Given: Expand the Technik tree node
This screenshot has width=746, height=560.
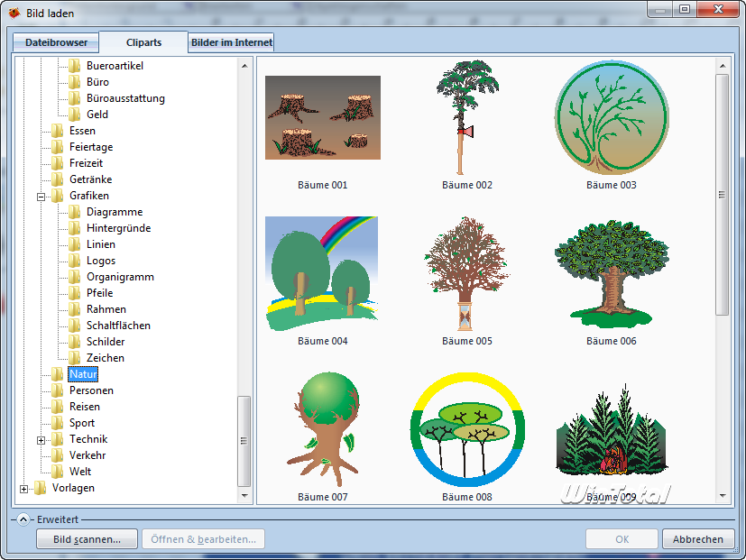Looking at the screenshot, I should (41, 439).
